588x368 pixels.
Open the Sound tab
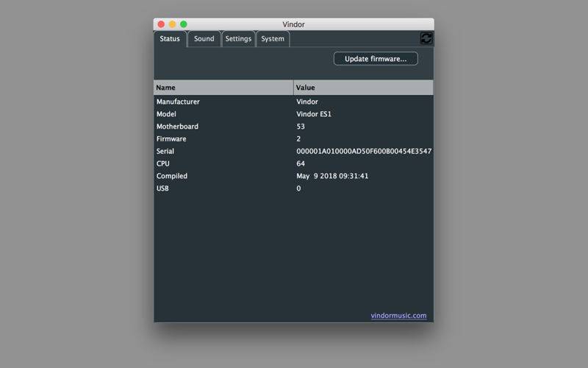pos(204,39)
